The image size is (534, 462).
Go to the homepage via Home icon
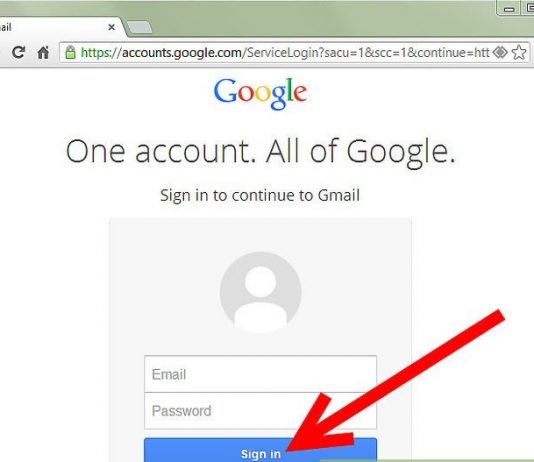[x=43, y=52]
